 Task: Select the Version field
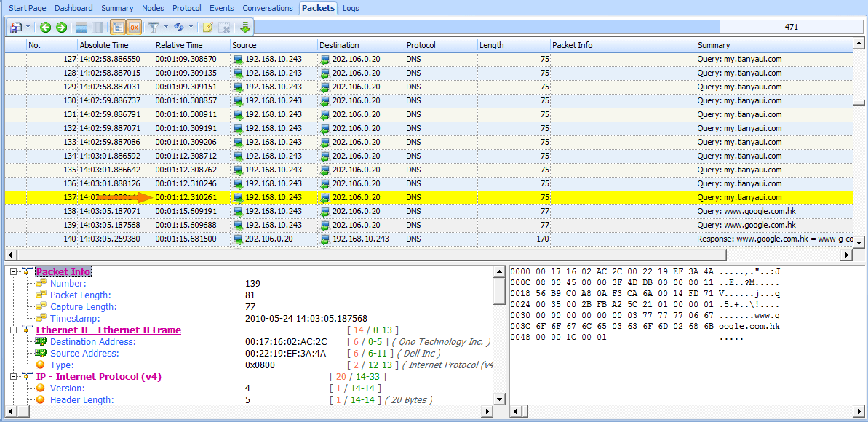(x=68, y=389)
